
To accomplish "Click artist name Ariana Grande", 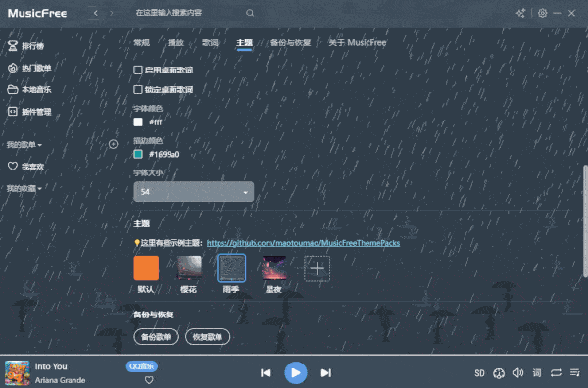I will tap(60, 380).
